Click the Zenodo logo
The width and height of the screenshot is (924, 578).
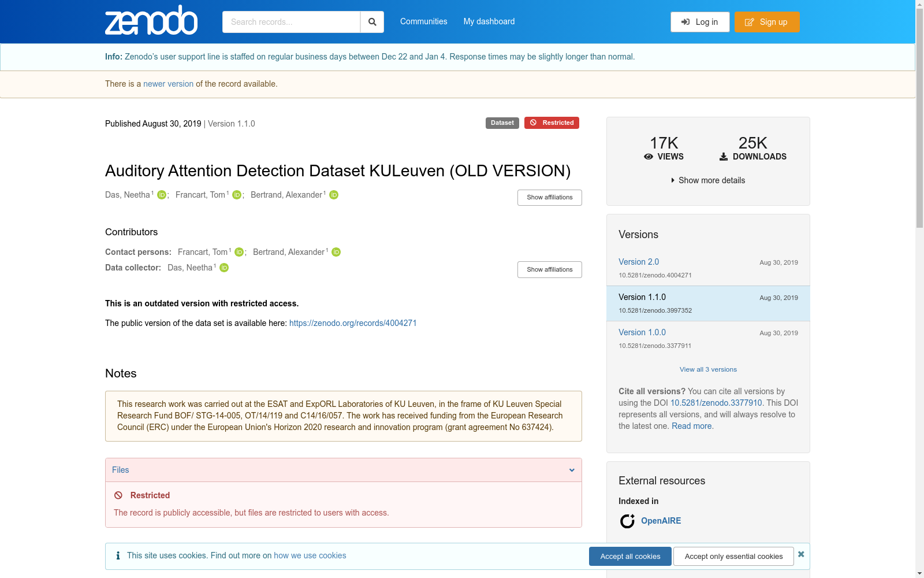click(x=151, y=20)
